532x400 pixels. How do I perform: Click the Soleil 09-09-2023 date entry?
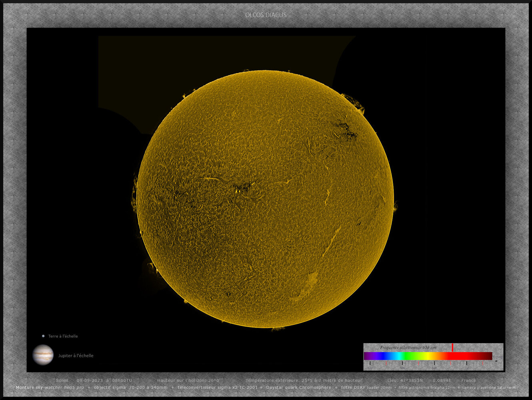tap(94, 380)
